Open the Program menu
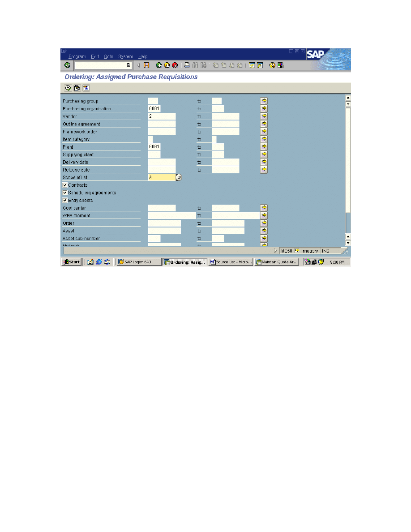This screenshot has height=532, width=411. 77,56
